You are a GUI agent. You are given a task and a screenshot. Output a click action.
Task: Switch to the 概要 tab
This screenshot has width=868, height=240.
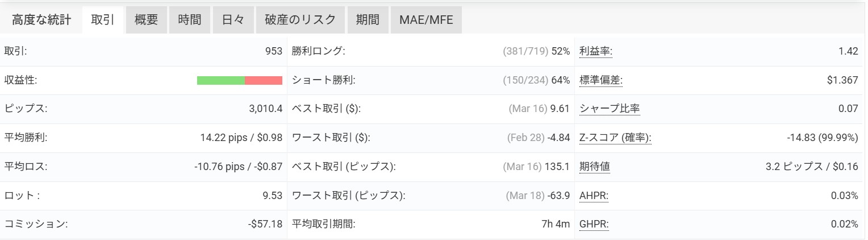146,20
